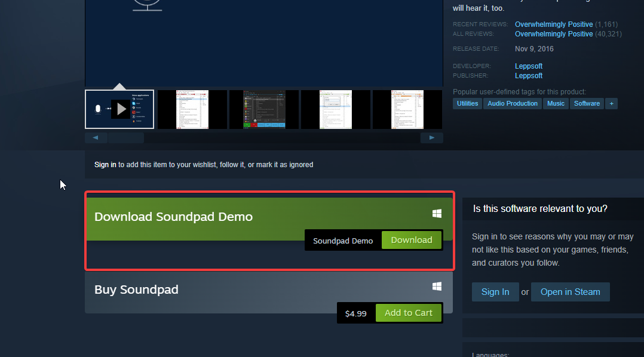Select the Music tag

tap(556, 103)
